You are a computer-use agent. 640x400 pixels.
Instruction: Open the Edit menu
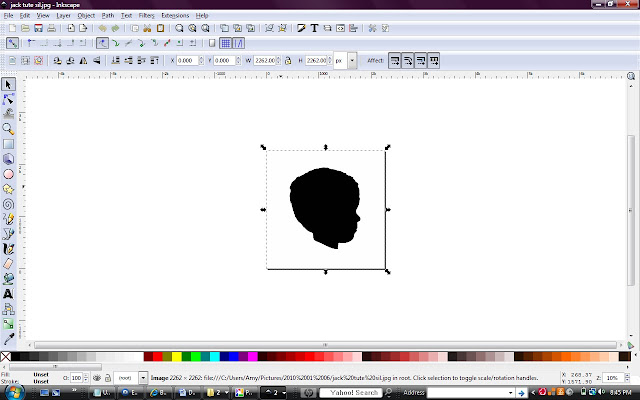point(25,16)
